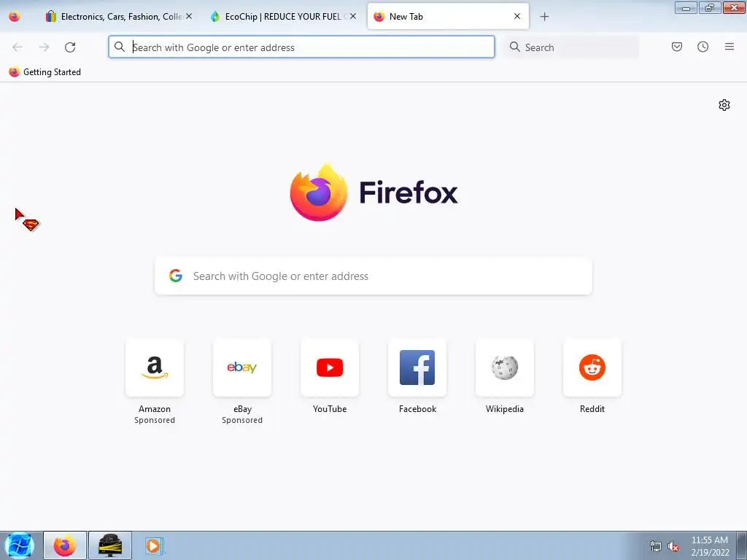
Task: Go forward with the forward arrow
Action: point(44,47)
